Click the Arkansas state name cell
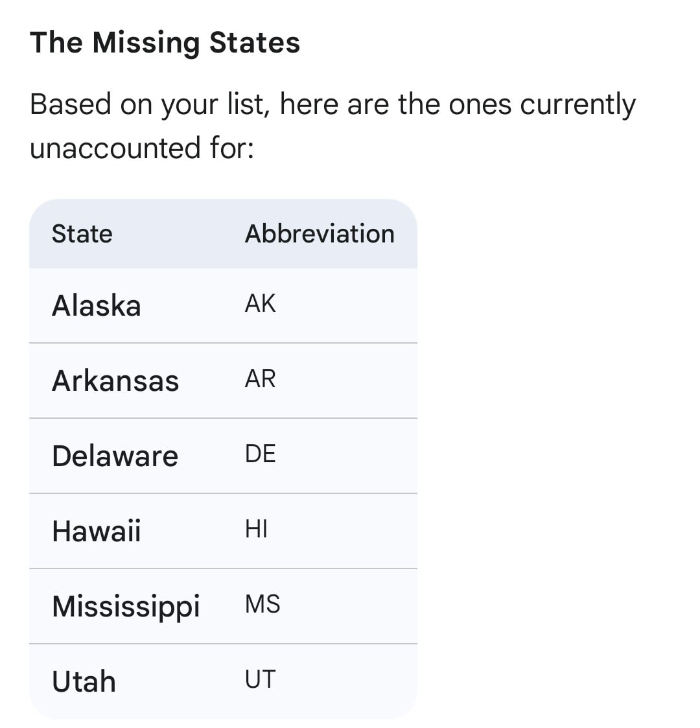This screenshot has height=728, width=700. click(115, 381)
